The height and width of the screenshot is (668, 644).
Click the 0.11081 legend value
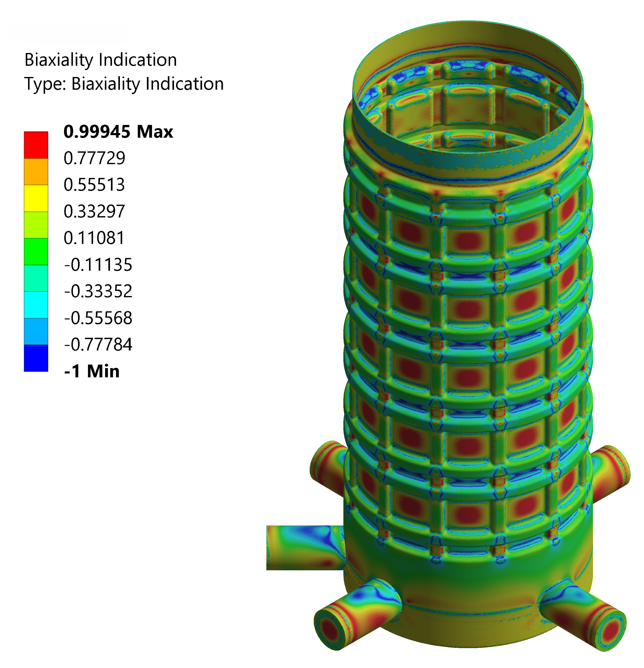tap(94, 238)
